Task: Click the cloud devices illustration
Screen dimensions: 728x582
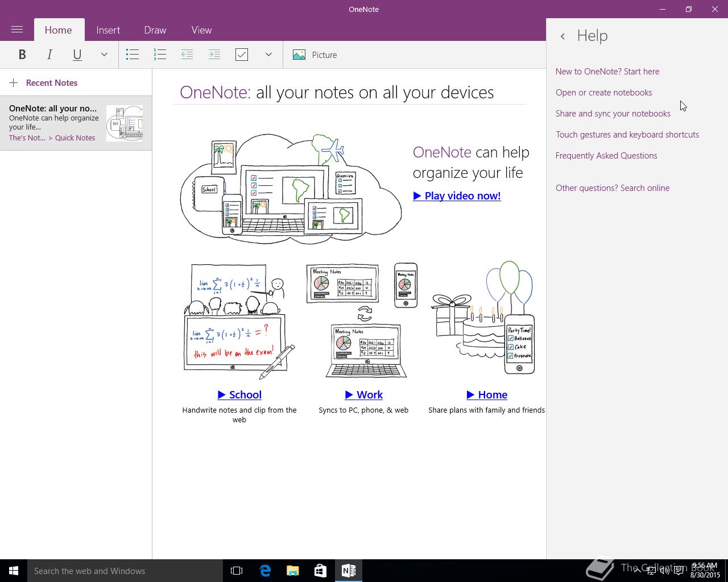Action: point(291,189)
